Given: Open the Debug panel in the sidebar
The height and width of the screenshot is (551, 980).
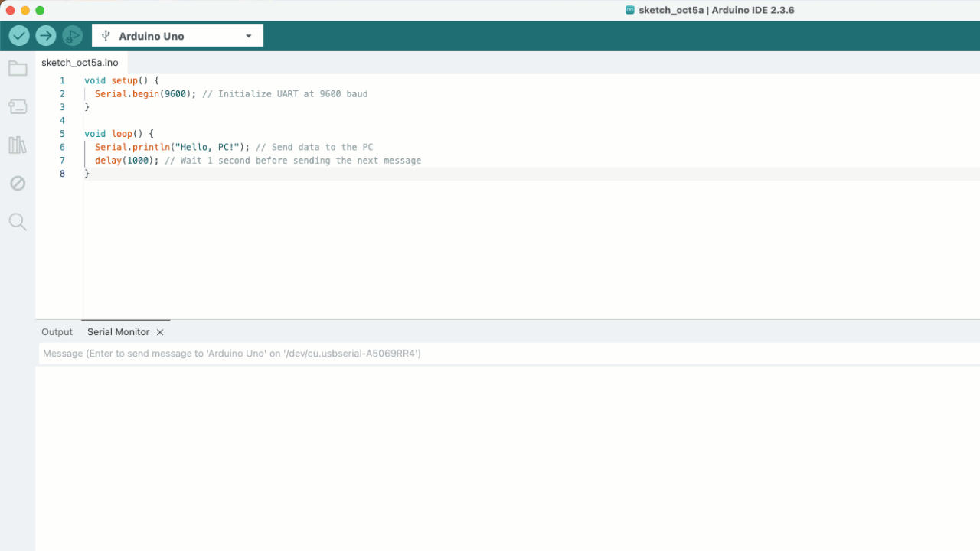Looking at the screenshot, I should pos(18,184).
